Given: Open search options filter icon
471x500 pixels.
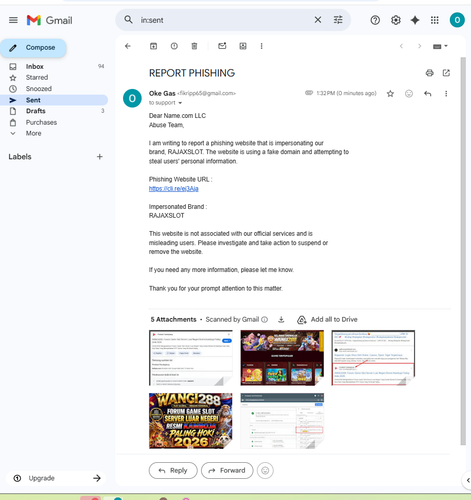Looking at the screenshot, I should tap(338, 20).
